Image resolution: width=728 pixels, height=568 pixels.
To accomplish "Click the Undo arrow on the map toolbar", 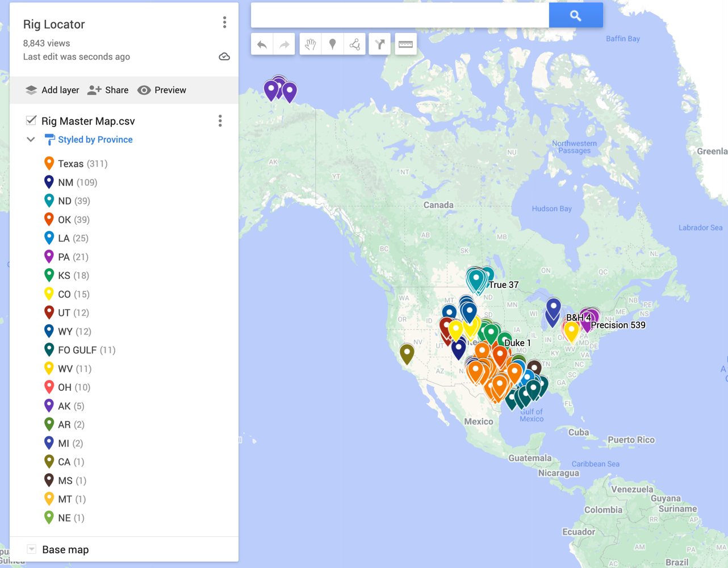I will 262,44.
